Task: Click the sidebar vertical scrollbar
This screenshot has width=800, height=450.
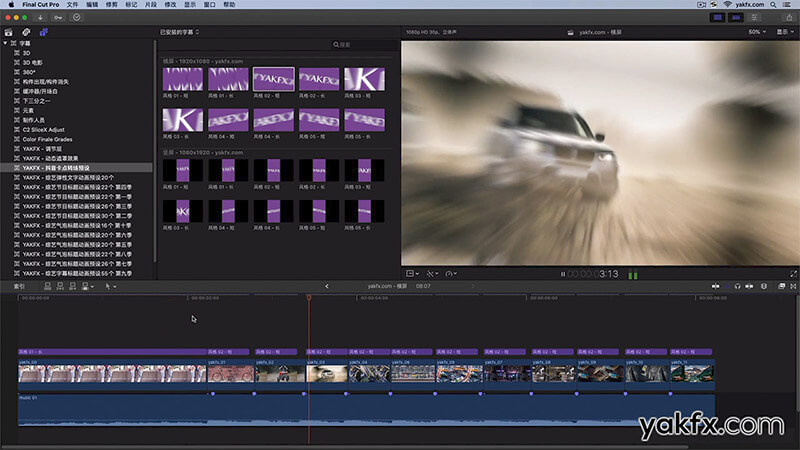Action: (155, 151)
